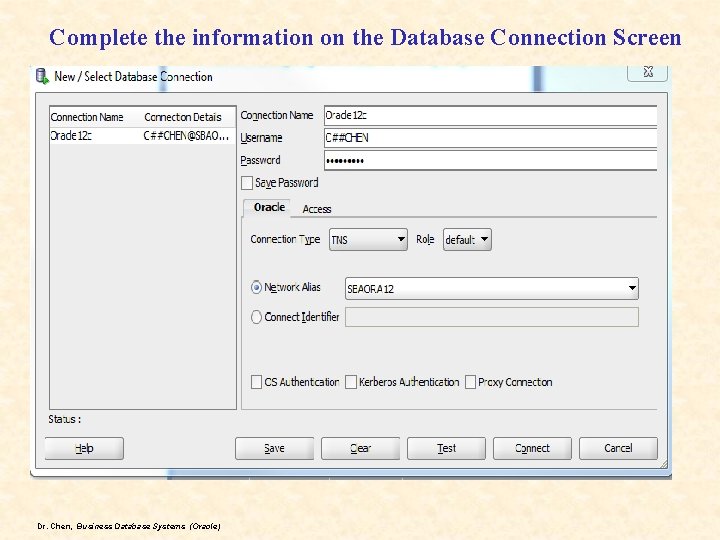Click the Connect button
The width and height of the screenshot is (720, 540).
point(532,448)
